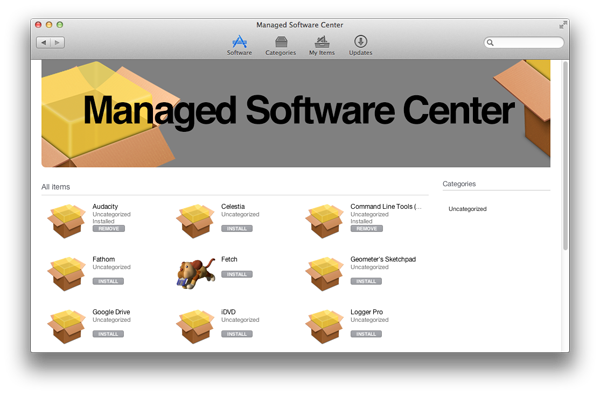Install Geometer's Sketchpad with INSTALL button
Viewport: 600px width, 395px height.
(x=366, y=281)
